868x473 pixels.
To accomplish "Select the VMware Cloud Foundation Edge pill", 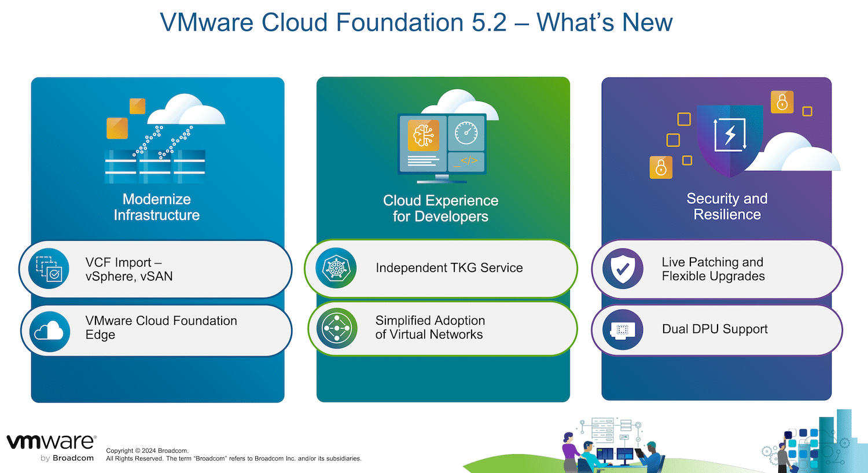I will 156,331.
